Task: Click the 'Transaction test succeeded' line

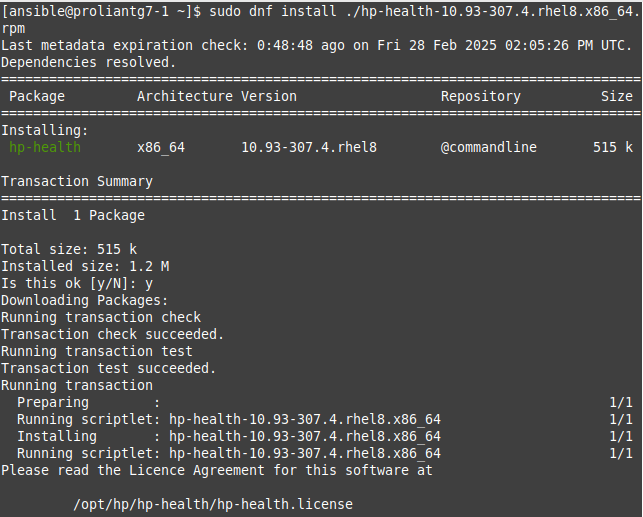Action: coord(108,368)
